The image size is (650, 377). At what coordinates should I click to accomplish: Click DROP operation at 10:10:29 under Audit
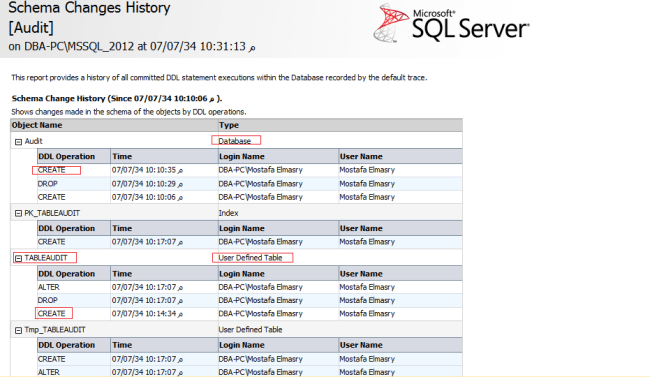pos(48,184)
